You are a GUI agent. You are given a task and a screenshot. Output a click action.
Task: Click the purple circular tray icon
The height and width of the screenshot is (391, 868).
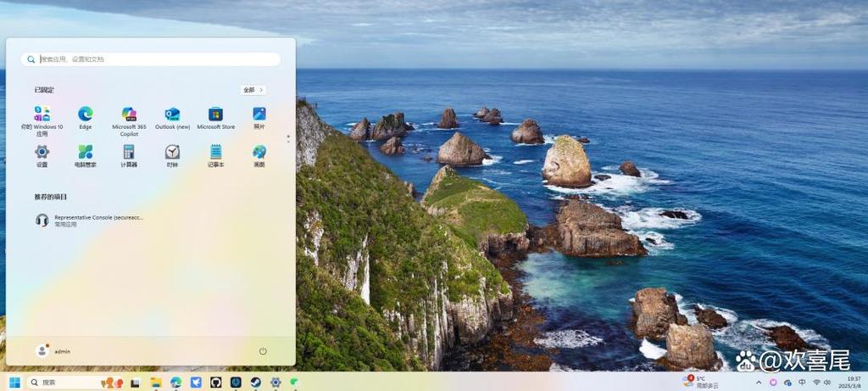coord(773,383)
